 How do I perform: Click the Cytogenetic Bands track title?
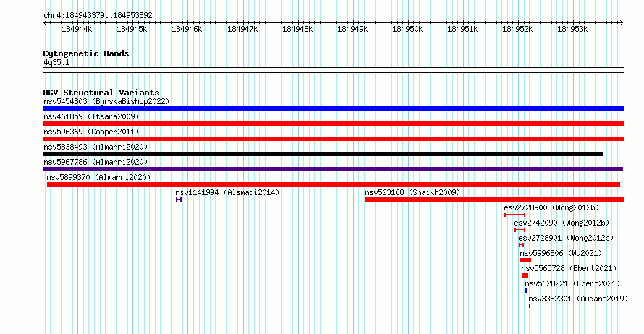point(86,53)
